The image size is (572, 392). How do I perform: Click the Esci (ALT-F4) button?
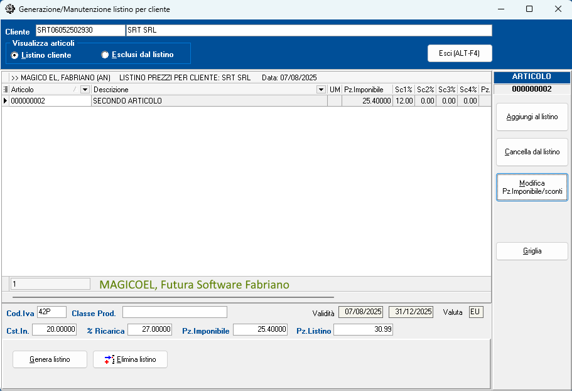(x=460, y=53)
